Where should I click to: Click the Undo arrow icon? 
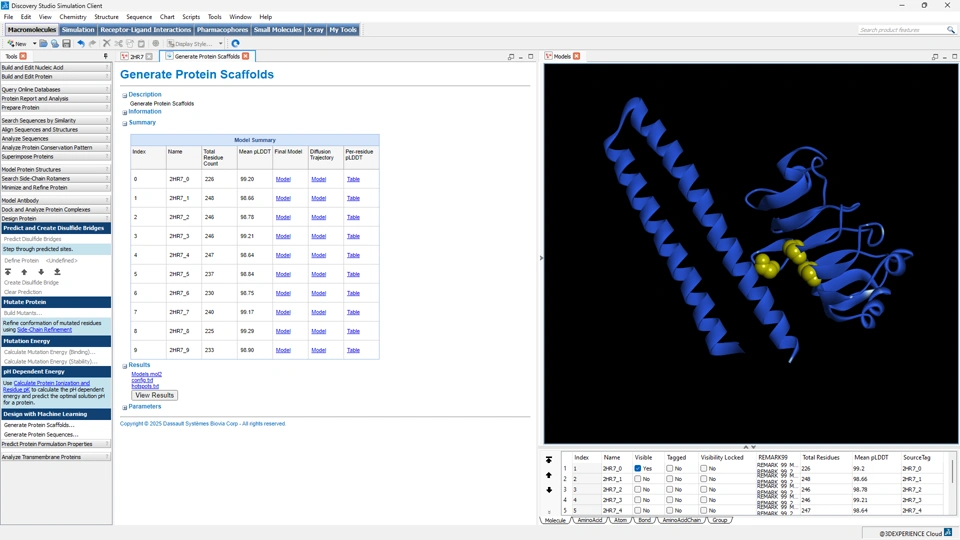[81, 43]
